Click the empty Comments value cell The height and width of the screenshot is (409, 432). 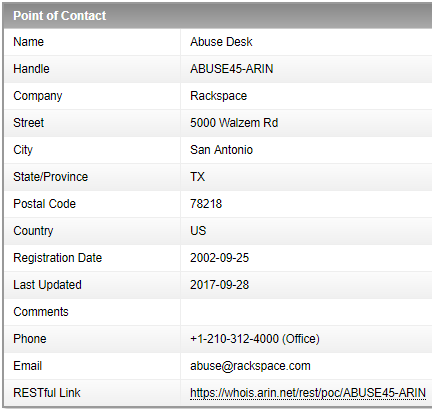[x=306, y=312]
